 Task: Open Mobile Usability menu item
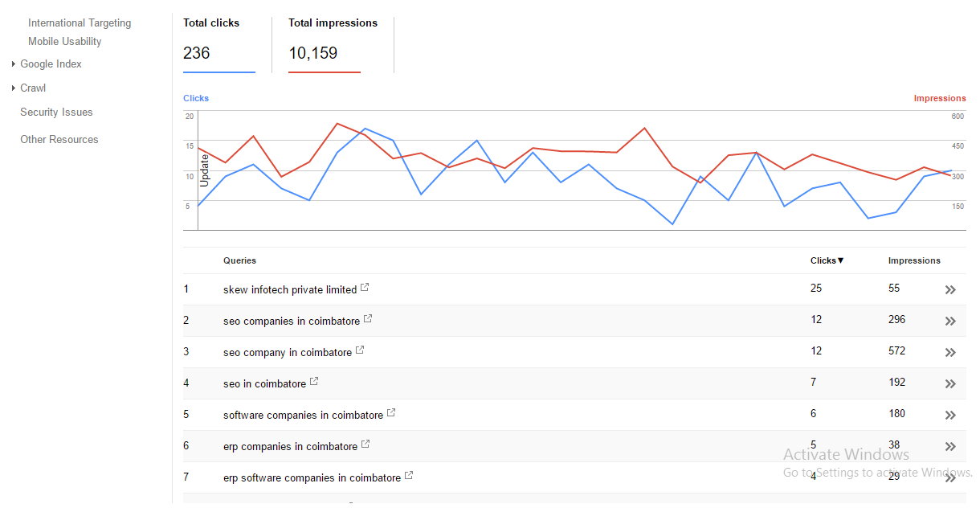pyautogui.click(x=65, y=41)
